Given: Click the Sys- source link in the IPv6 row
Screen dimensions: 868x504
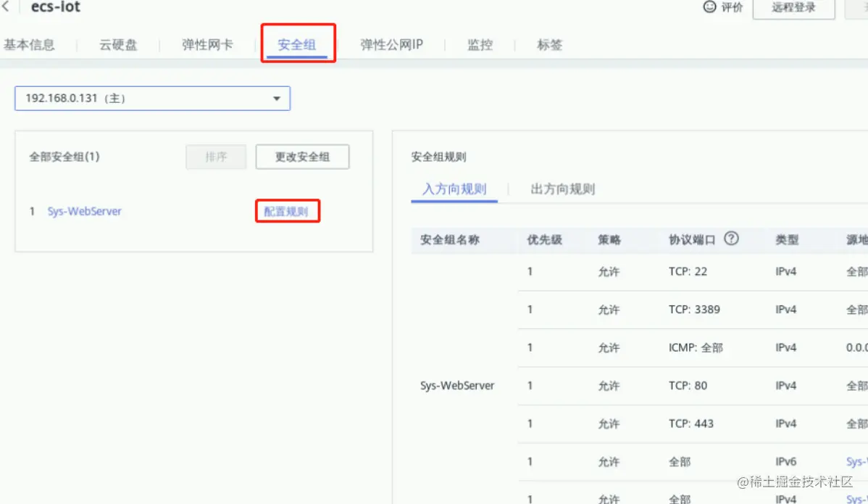Looking at the screenshot, I should tap(857, 462).
